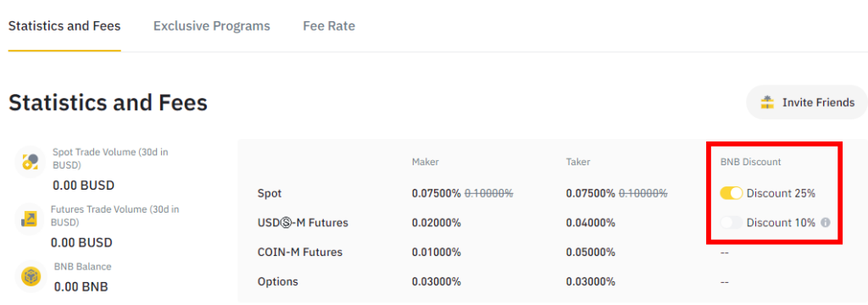Viewport: 868px width, 305px height.
Task: Click the Statistics and Fees page heading
Action: (x=108, y=103)
